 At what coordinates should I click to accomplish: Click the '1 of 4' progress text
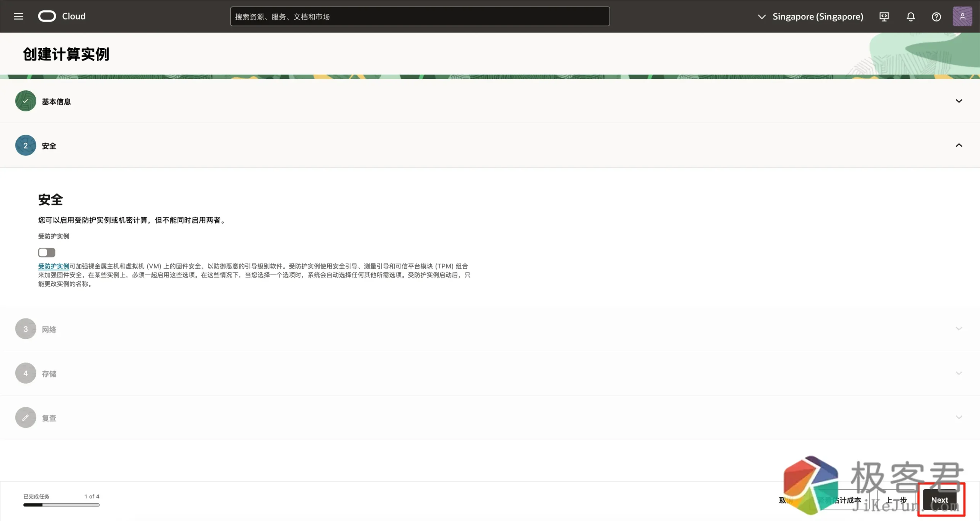coord(92,497)
